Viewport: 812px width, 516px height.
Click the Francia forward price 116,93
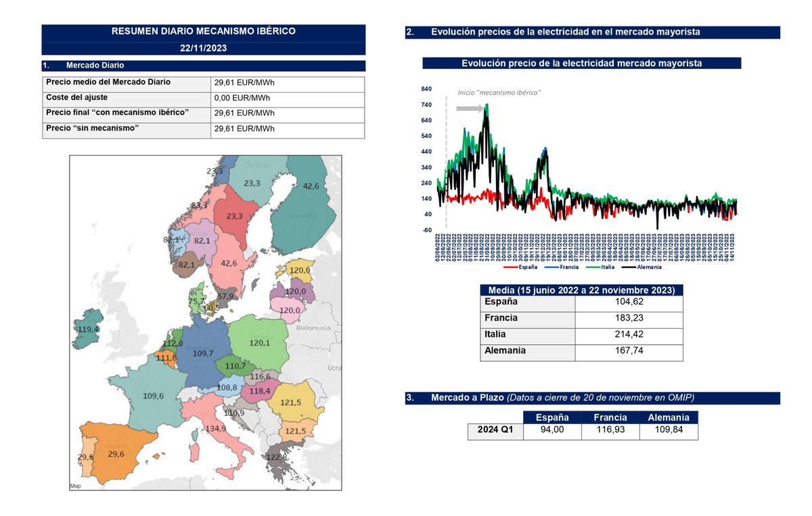click(610, 431)
